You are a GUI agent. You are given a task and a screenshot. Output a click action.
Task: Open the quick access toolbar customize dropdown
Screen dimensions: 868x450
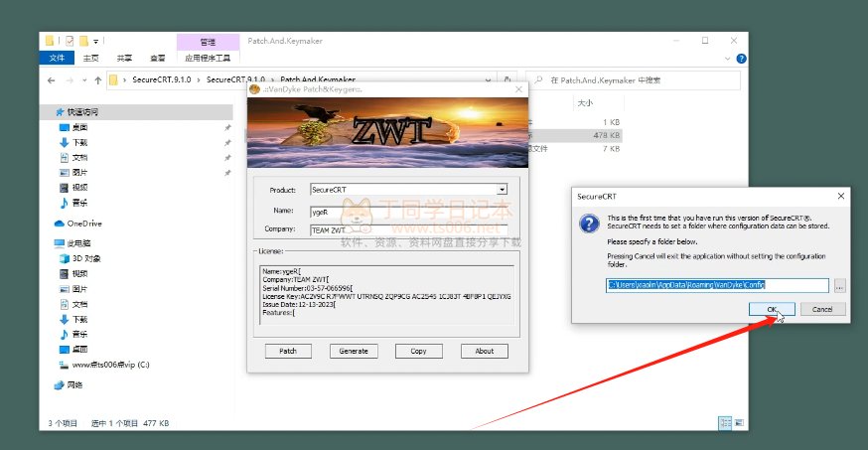(95, 41)
